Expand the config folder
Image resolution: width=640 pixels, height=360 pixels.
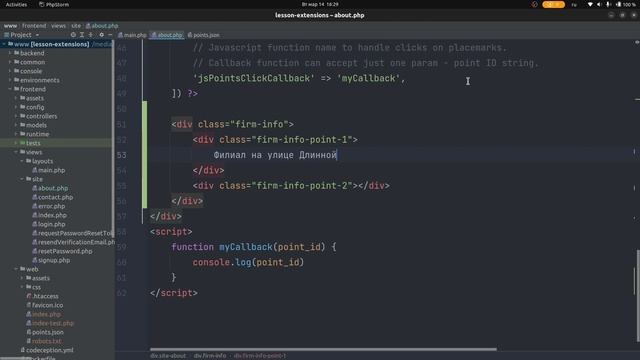(x=16, y=107)
